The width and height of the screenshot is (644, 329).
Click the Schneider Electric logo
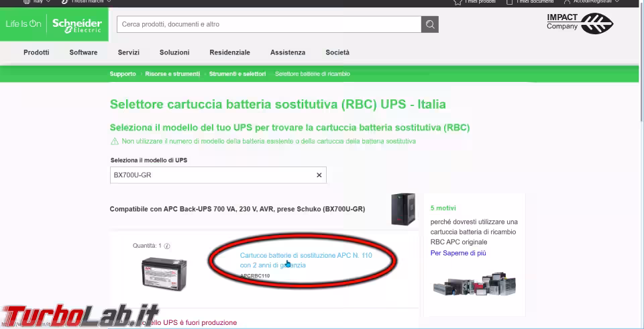pyautogui.click(x=76, y=26)
